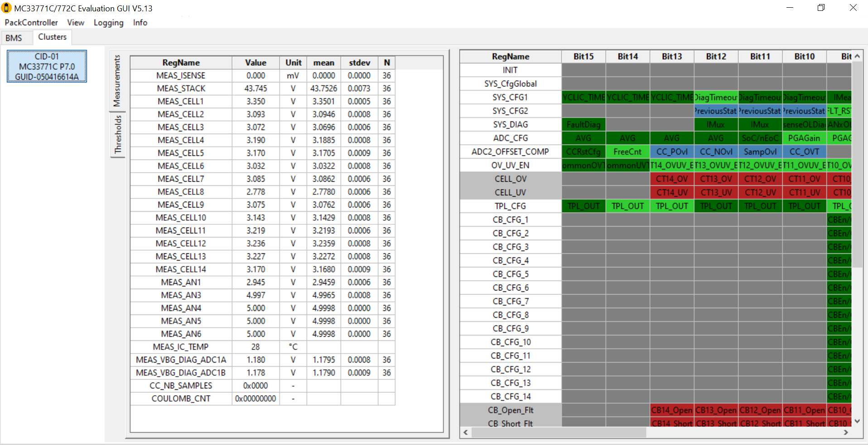868x445 pixels.
Task: Click the register table horizontal scrollbar thumb
Action: (559, 433)
